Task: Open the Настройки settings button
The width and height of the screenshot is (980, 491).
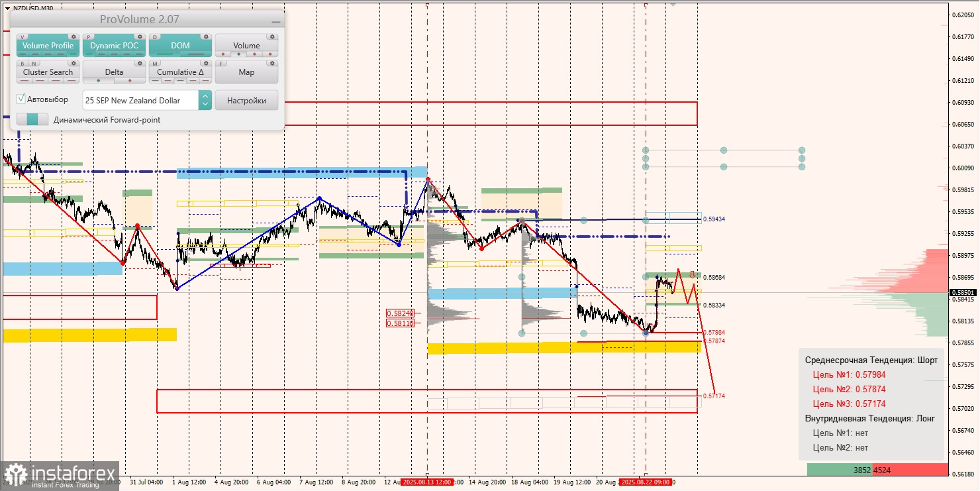Action: 246,100
